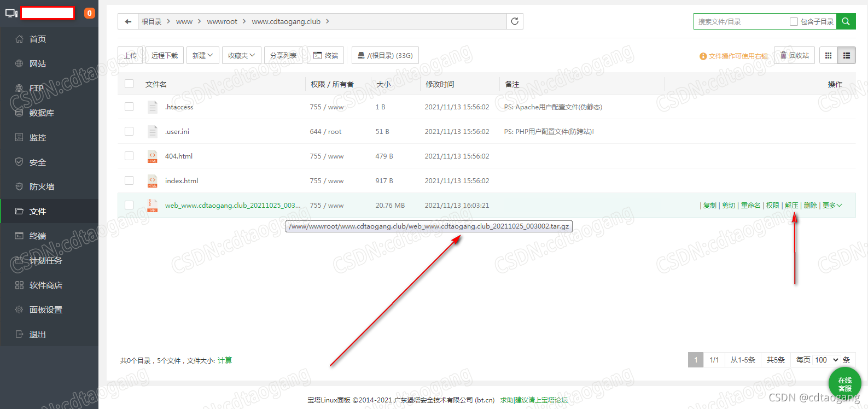
Task: Click the wwwroot breadcrumb
Action: [222, 21]
